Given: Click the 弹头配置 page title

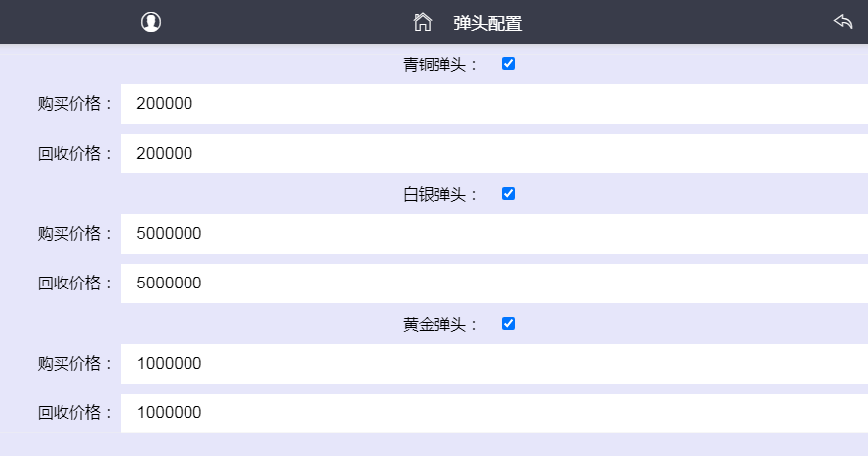Looking at the screenshot, I should coord(487,23).
